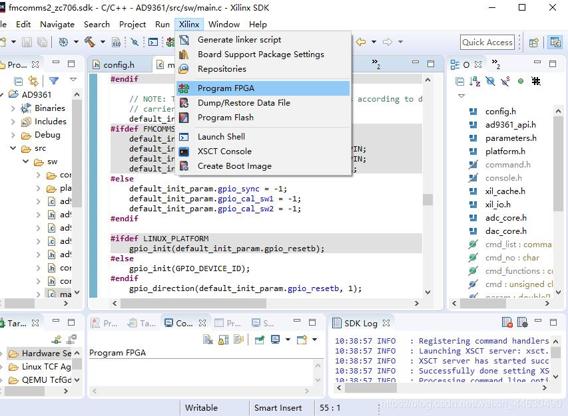568x416 pixels.
Task: Click the blue funnel filter icon
Action: [x=54, y=80]
